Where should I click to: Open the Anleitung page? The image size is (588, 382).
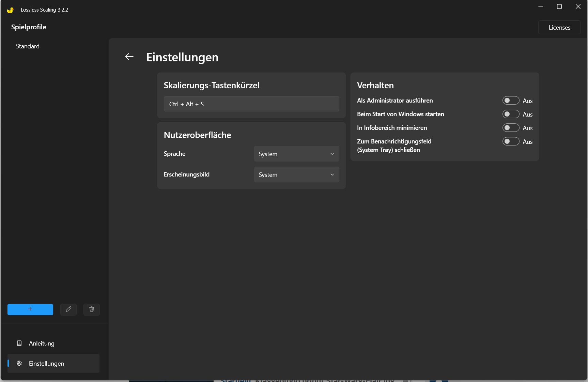click(53, 343)
